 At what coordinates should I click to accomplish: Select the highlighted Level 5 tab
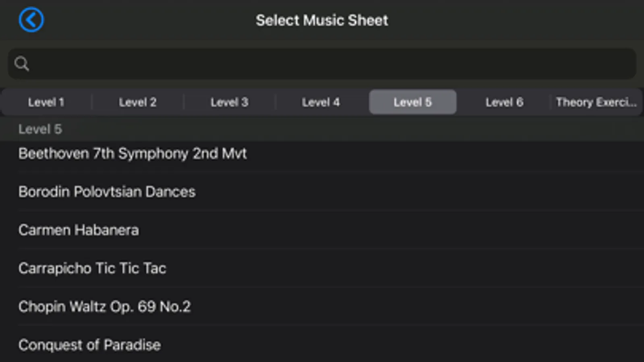[412, 102]
